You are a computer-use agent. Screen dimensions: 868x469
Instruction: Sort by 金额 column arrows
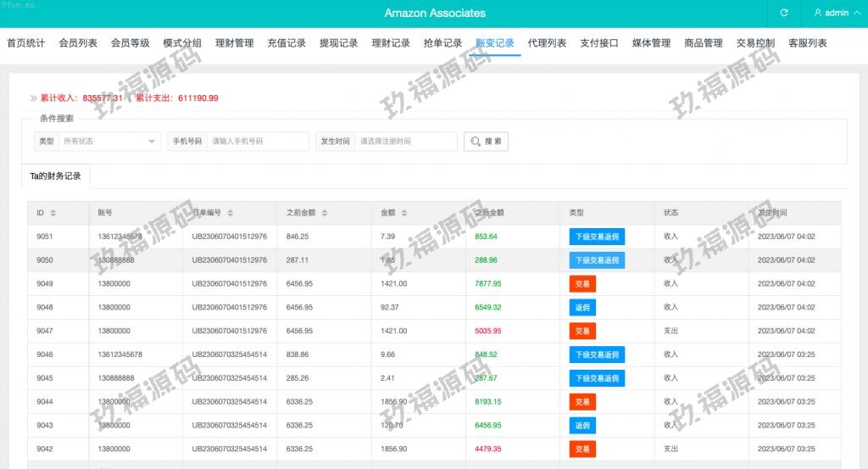[403, 213]
